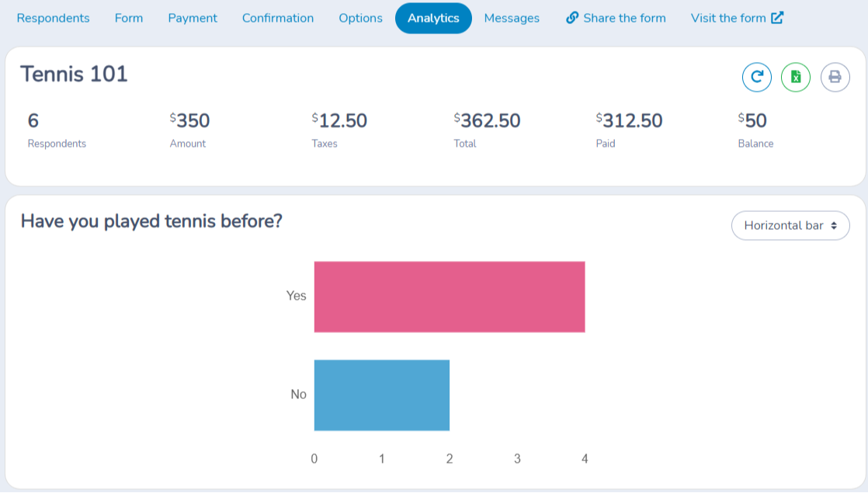The height and width of the screenshot is (493, 868).
Task: Click the question heading Have you played tennis before?
Action: 151,221
